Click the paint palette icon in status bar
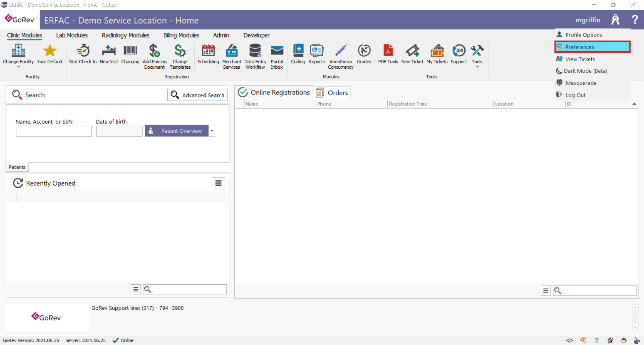 637,340
